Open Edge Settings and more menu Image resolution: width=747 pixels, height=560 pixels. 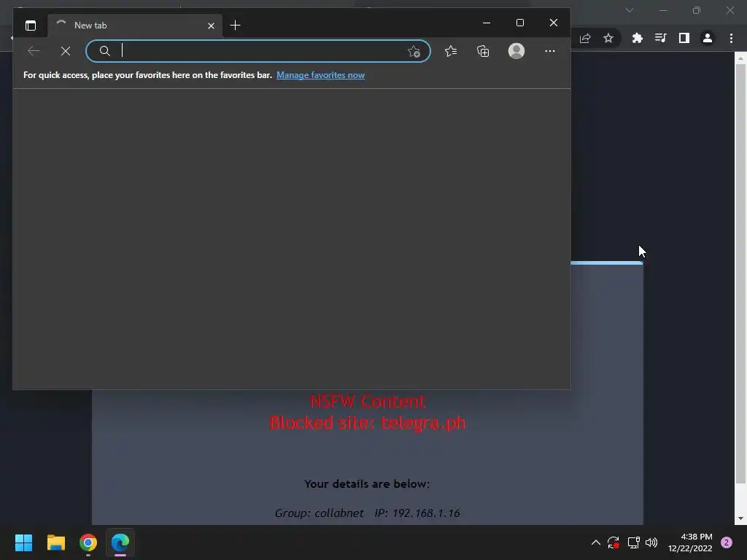[x=550, y=51]
